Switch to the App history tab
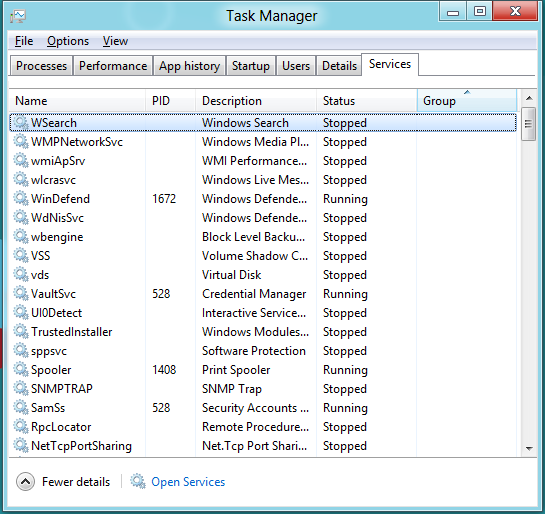The image size is (545, 514). [189, 66]
